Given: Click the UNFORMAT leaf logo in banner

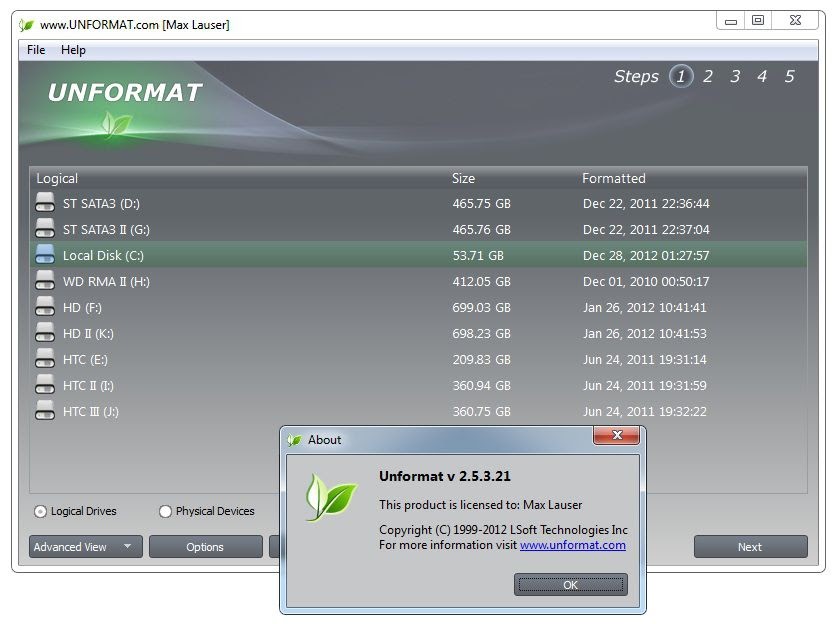Looking at the screenshot, I should [x=116, y=125].
